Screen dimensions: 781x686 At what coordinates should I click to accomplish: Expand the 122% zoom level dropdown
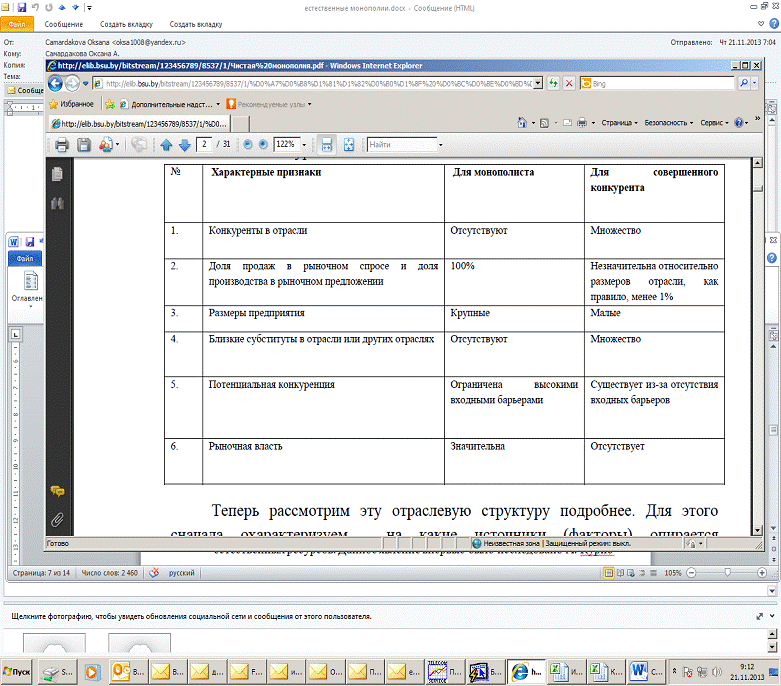click(303, 144)
